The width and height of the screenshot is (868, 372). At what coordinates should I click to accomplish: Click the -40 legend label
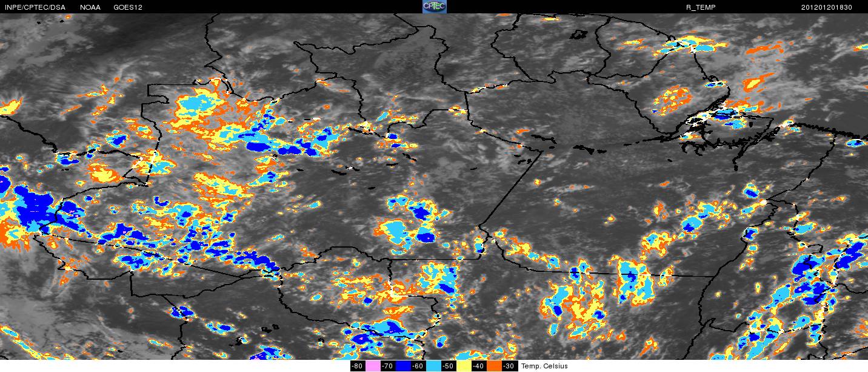point(479,366)
